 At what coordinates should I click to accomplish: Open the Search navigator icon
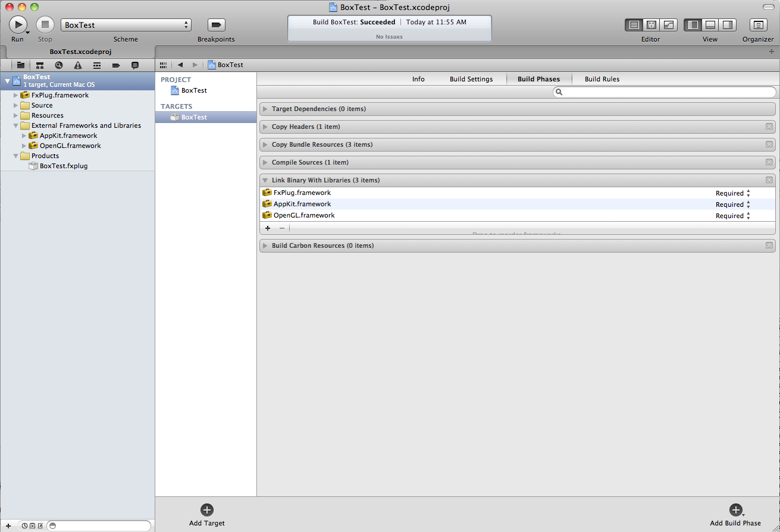pos(58,65)
